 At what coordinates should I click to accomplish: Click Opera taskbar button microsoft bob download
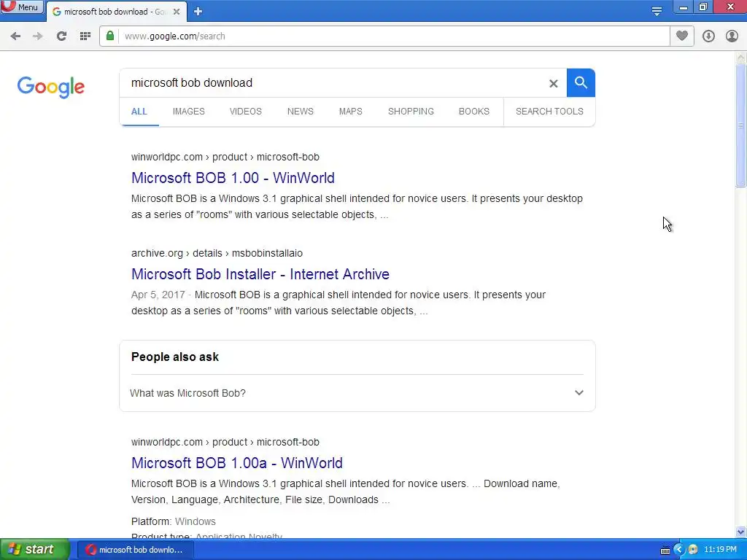pos(135,550)
